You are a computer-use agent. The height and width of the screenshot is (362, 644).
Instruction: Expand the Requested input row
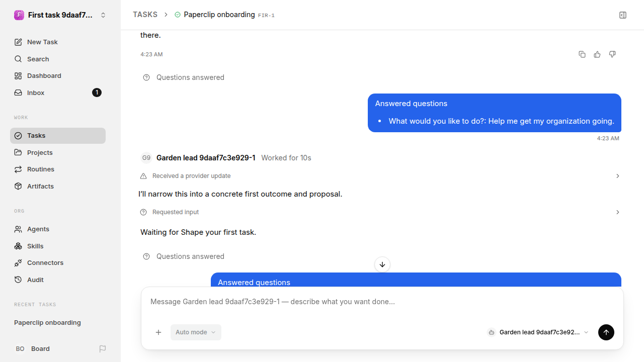pos(380,212)
